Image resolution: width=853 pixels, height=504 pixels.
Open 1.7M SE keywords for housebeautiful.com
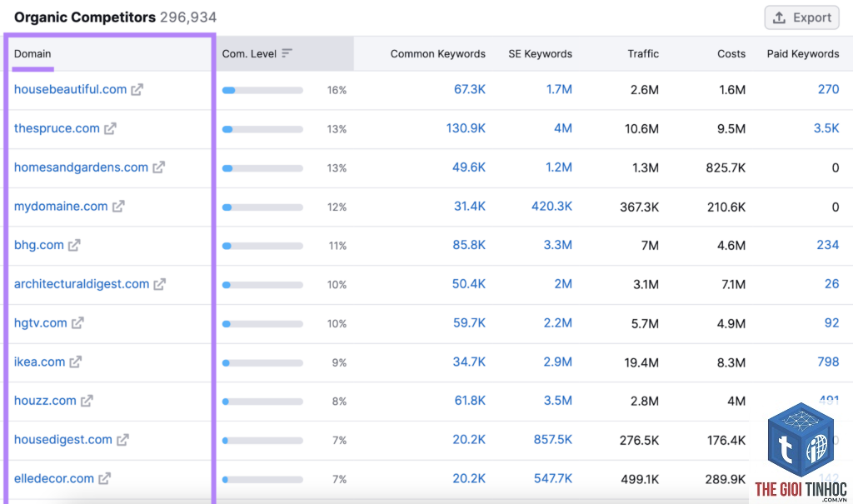(559, 89)
